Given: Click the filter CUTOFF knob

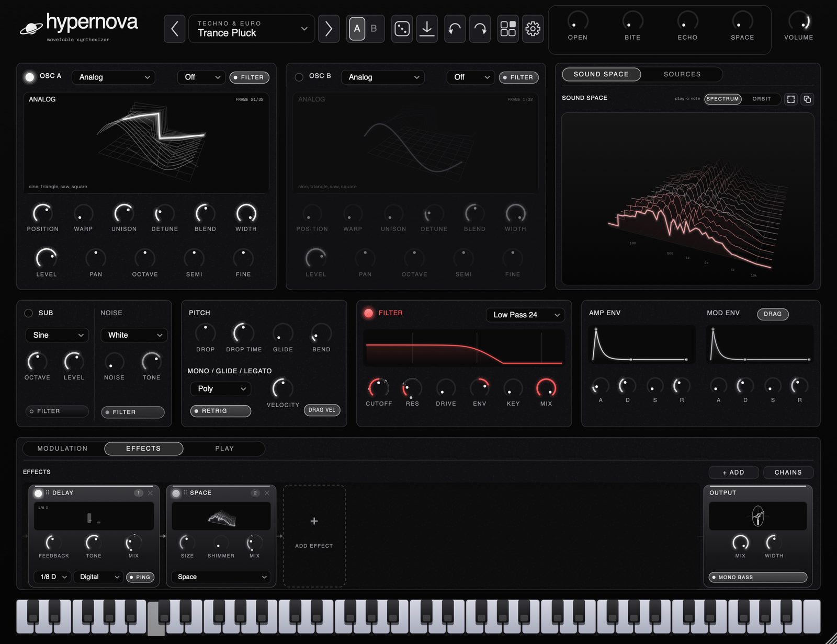Looking at the screenshot, I should pos(379,388).
